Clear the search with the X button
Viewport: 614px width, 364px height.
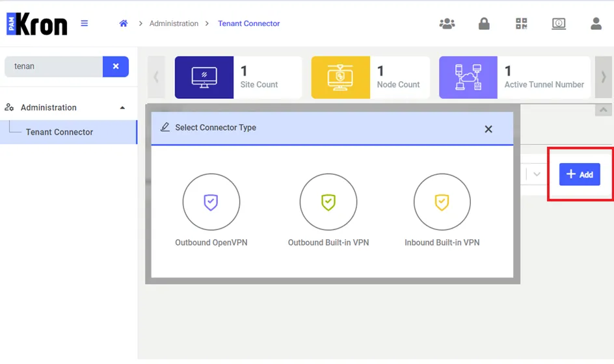point(116,66)
